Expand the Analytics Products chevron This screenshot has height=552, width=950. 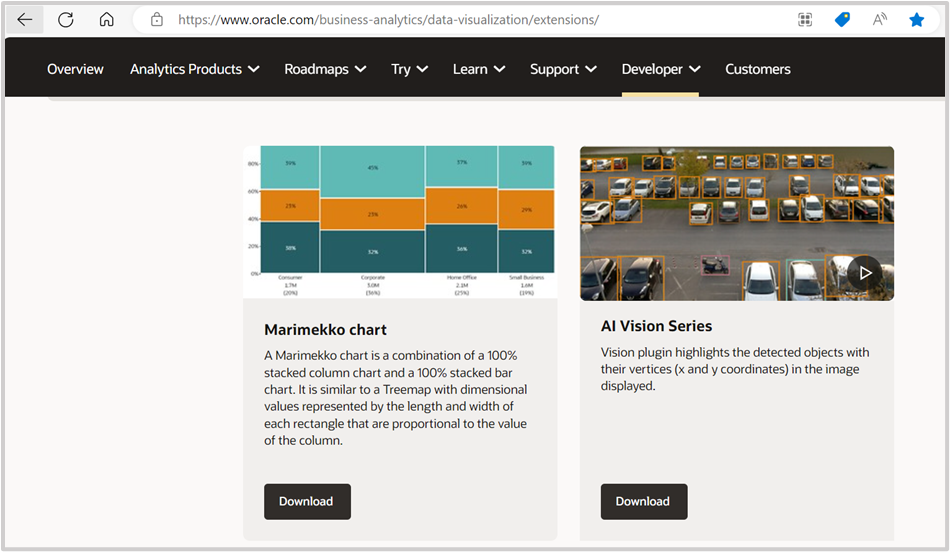coord(254,69)
